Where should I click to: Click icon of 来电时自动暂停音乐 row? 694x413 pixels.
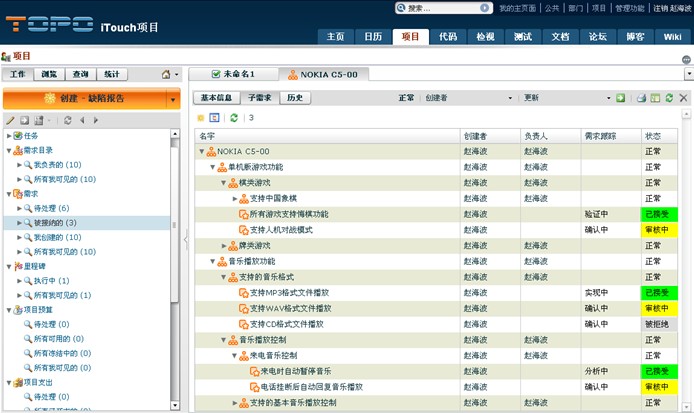(254, 371)
